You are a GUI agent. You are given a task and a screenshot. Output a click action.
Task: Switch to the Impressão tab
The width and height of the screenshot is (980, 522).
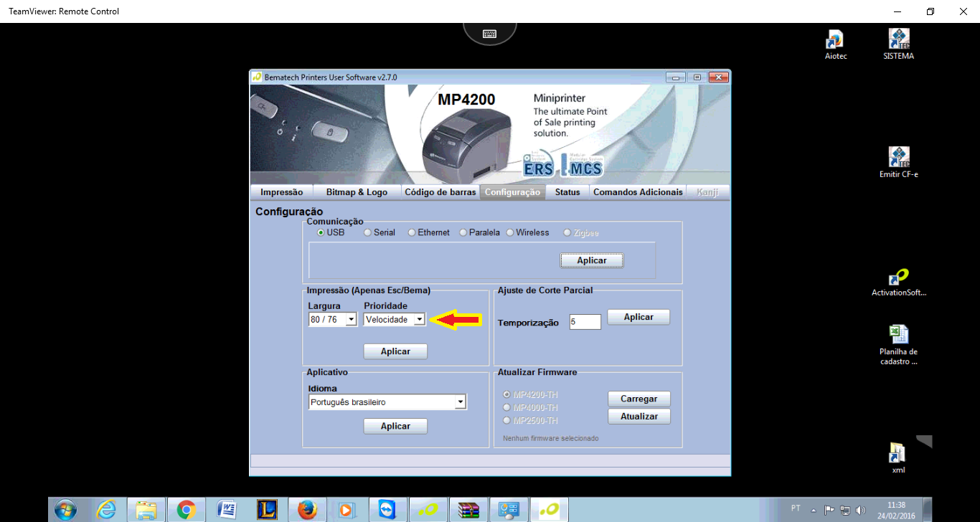click(281, 192)
